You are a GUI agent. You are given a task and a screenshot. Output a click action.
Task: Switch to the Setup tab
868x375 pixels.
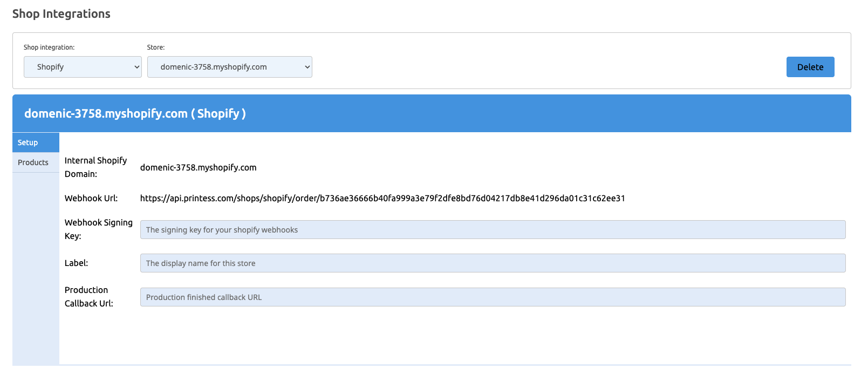[36, 142]
